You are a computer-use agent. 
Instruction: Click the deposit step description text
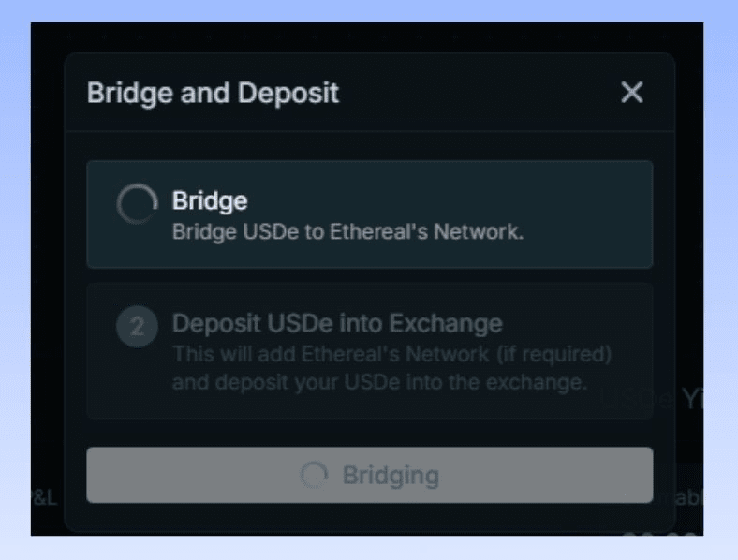pos(391,369)
